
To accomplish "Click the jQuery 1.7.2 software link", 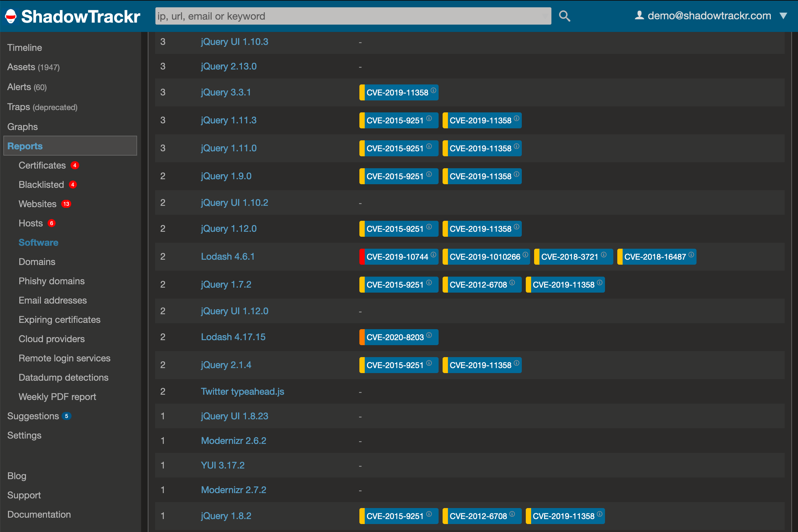I will [228, 284].
